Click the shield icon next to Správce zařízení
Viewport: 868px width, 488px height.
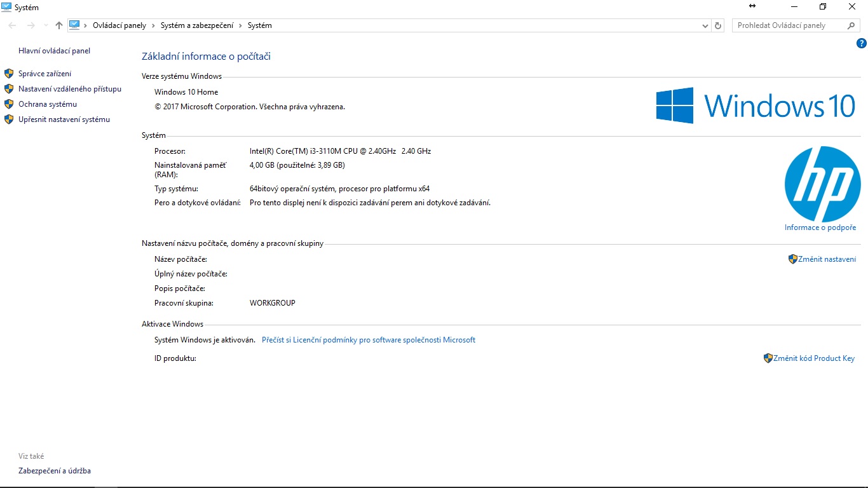[9, 74]
